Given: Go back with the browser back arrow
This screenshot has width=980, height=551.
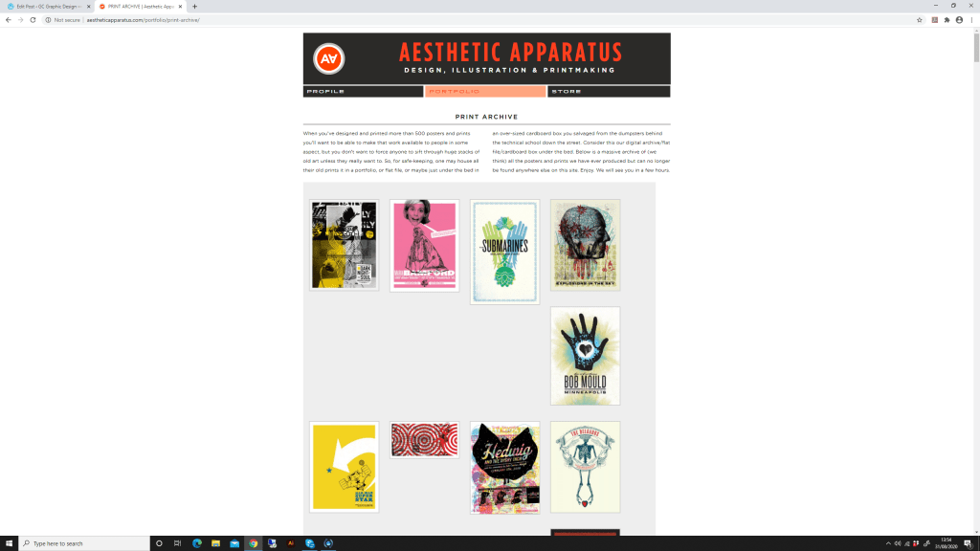Looking at the screenshot, I should pos(8,20).
